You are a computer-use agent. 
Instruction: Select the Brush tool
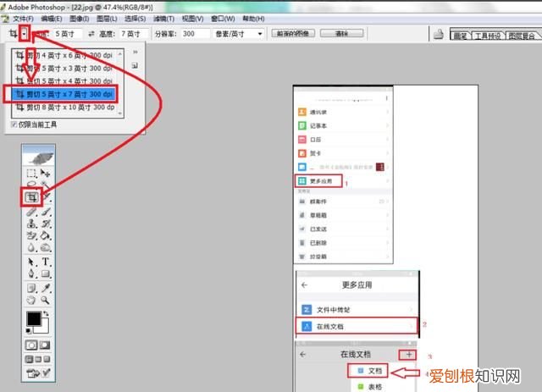coord(46,212)
